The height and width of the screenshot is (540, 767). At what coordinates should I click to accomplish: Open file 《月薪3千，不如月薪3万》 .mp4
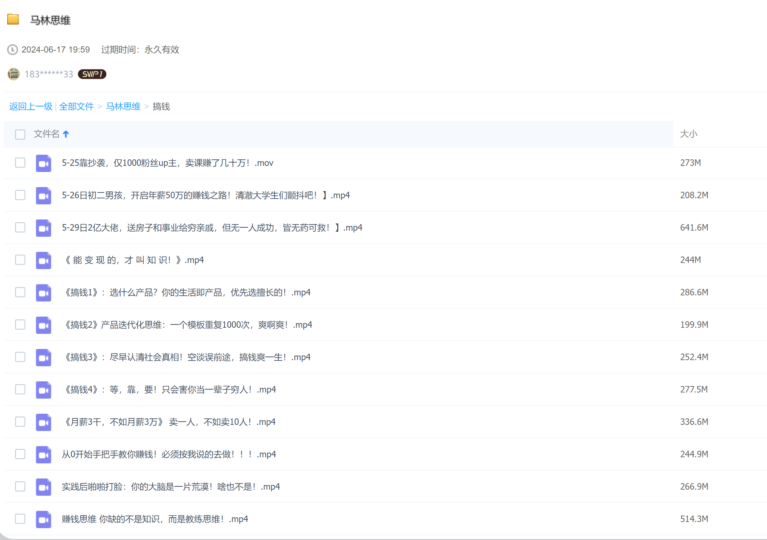pyautogui.click(x=169, y=422)
